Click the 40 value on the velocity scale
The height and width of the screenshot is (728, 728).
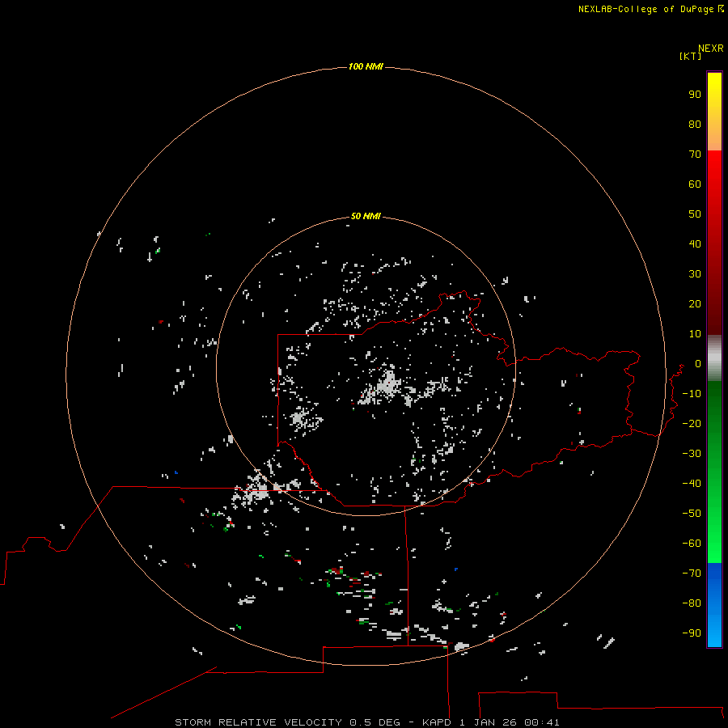pos(695,243)
